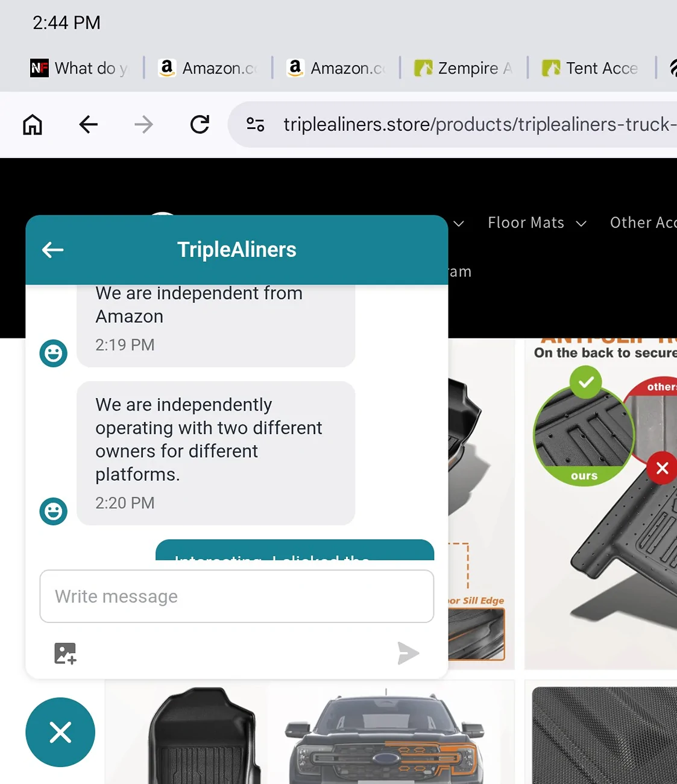Switch to the 'What do y' tab

point(81,68)
